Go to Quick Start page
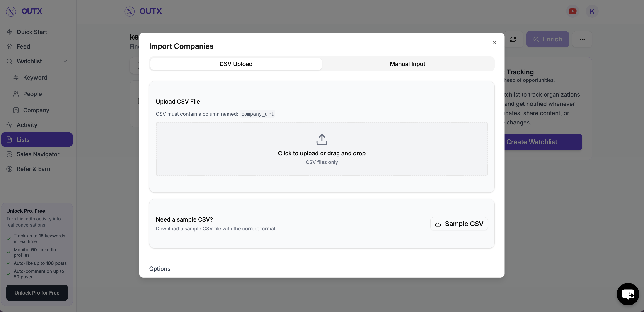Screen dimensions: 644x312 click(32, 32)
